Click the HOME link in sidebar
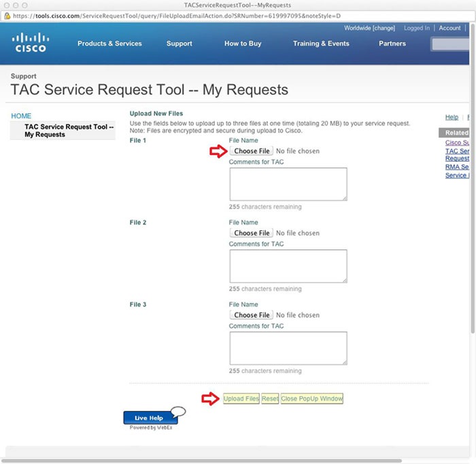Viewport: 476px width, 464px height. coord(21,116)
